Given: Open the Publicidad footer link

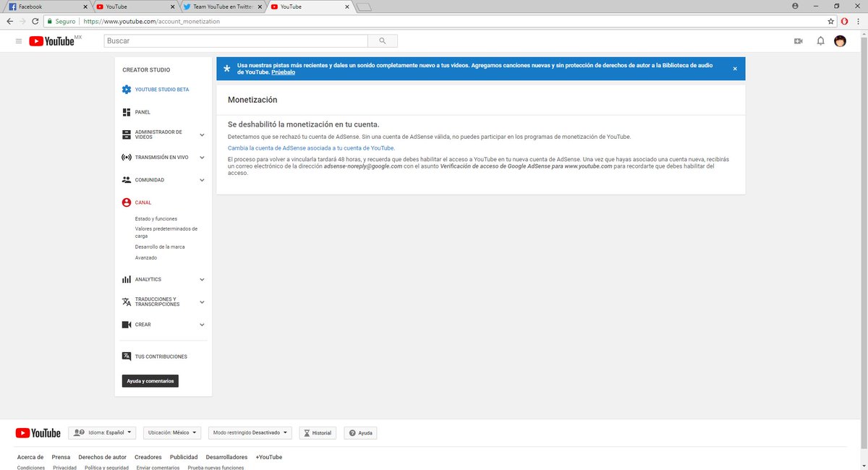Looking at the screenshot, I should (x=184, y=457).
